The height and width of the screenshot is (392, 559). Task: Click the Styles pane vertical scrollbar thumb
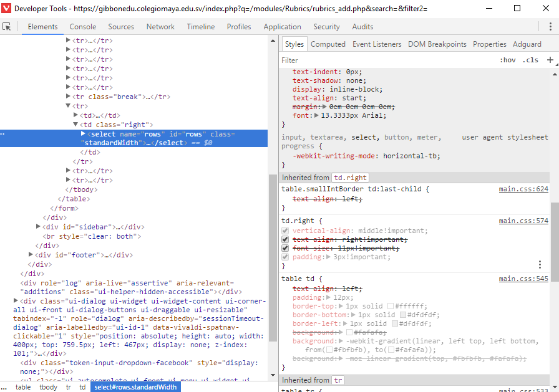[x=555, y=242]
